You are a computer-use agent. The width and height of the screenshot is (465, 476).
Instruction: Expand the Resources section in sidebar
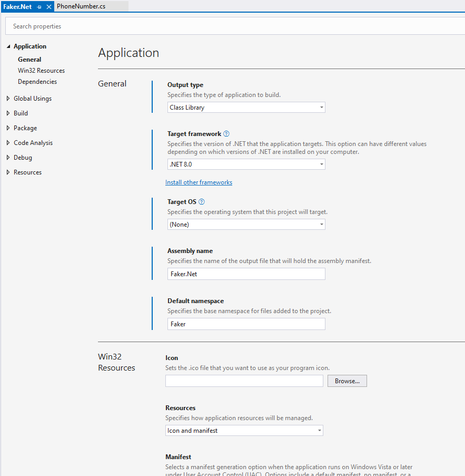(8, 172)
